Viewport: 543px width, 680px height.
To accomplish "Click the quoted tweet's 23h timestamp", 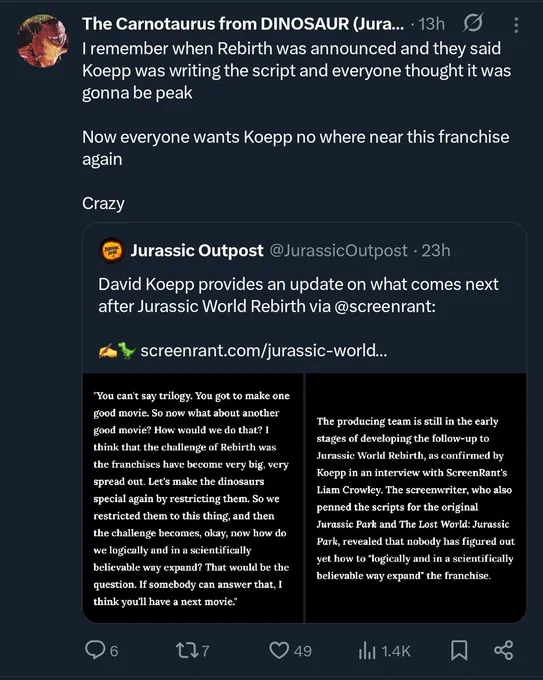I will [x=436, y=250].
